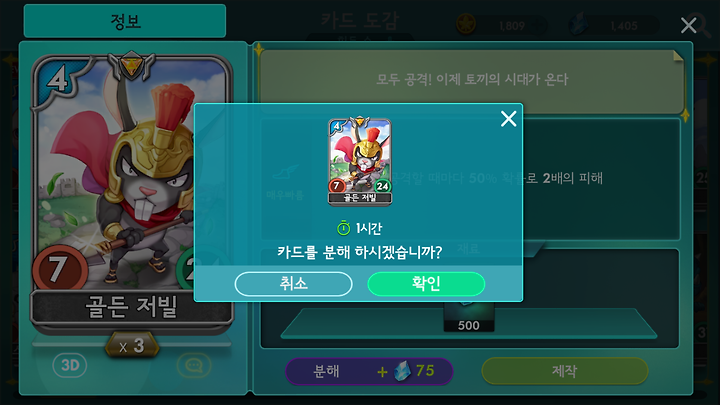Open the card comments chat bubble
The width and height of the screenshot is (720, 405).
(194, 366)
